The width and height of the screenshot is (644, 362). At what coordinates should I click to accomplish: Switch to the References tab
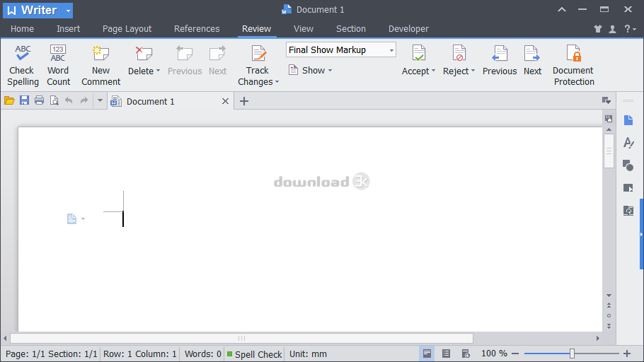[x=197, y=29]
